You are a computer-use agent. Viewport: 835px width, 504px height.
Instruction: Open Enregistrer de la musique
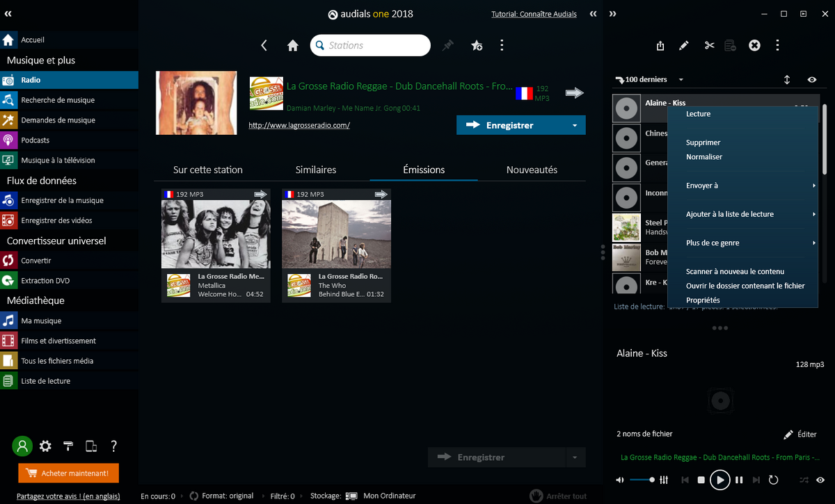69,200
